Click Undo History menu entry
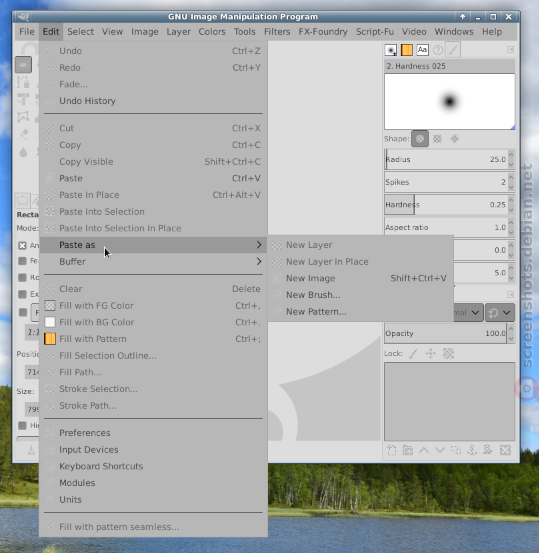Screen dimensions: 539x553 pos(153,101)
